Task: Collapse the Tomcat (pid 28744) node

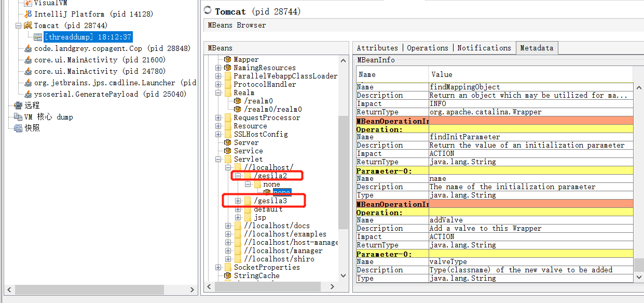Action: 18,25
